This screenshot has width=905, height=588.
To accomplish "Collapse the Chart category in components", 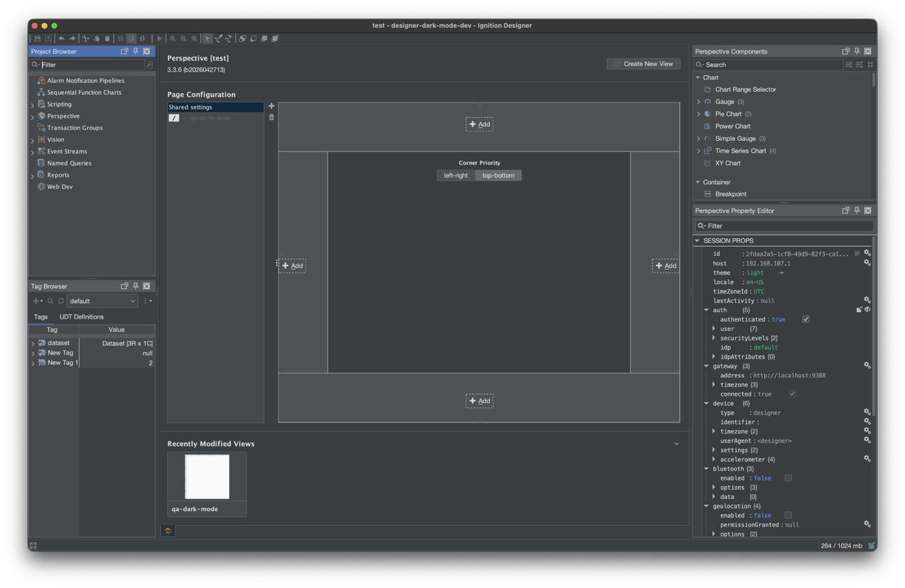I will tap(698, 78).
